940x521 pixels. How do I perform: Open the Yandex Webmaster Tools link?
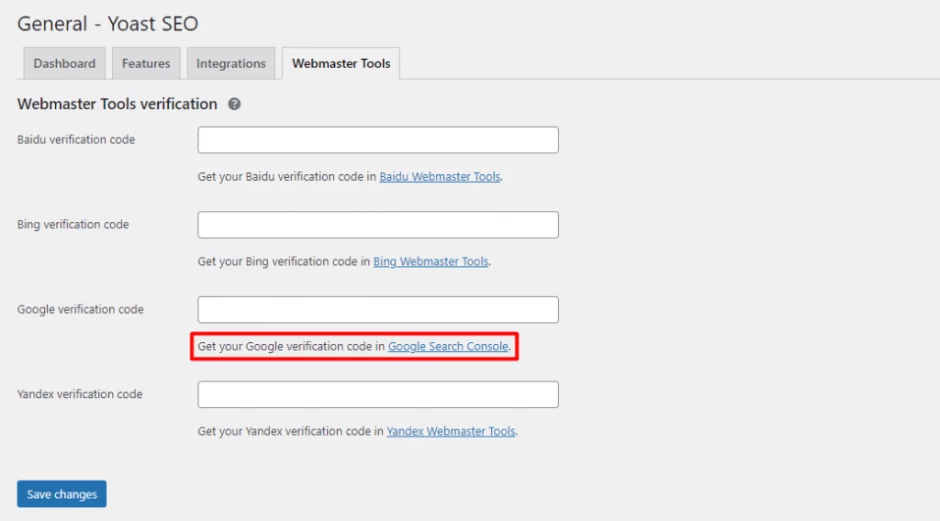click(x=451, y=431)
